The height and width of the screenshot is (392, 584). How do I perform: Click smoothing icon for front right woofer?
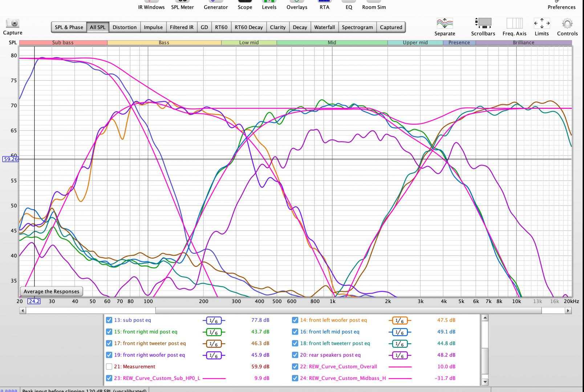point(214,355)
